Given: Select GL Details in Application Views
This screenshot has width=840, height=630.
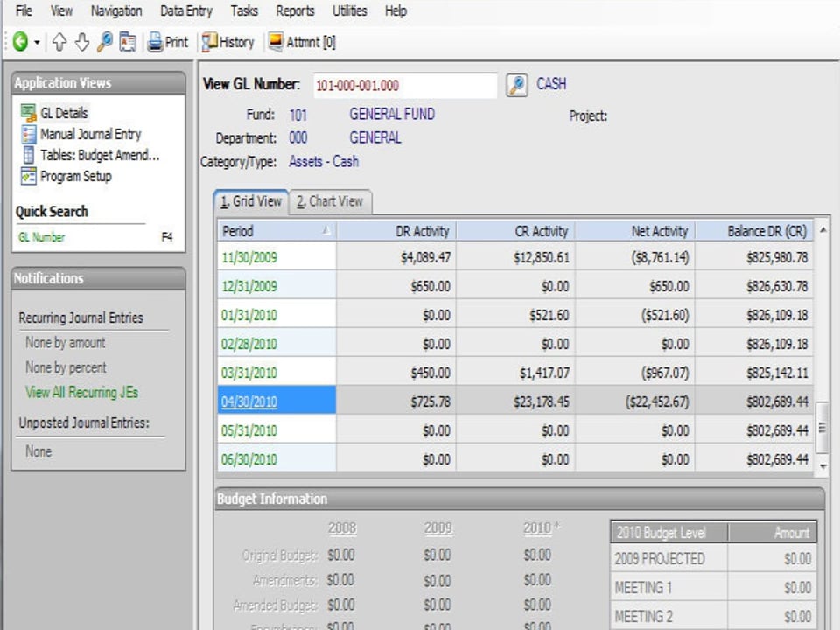Looking at the screenshot, I should click(64, 113).
